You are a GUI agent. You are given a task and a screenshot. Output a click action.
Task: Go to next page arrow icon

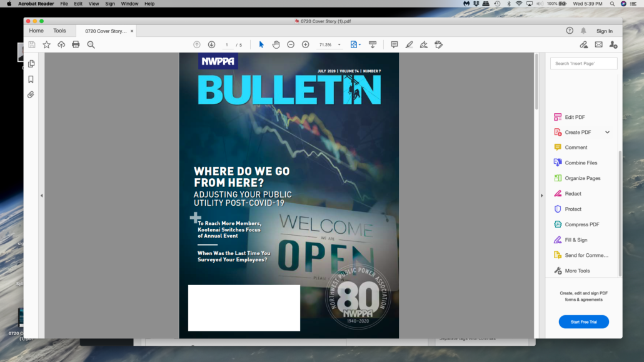pos(211,44)
